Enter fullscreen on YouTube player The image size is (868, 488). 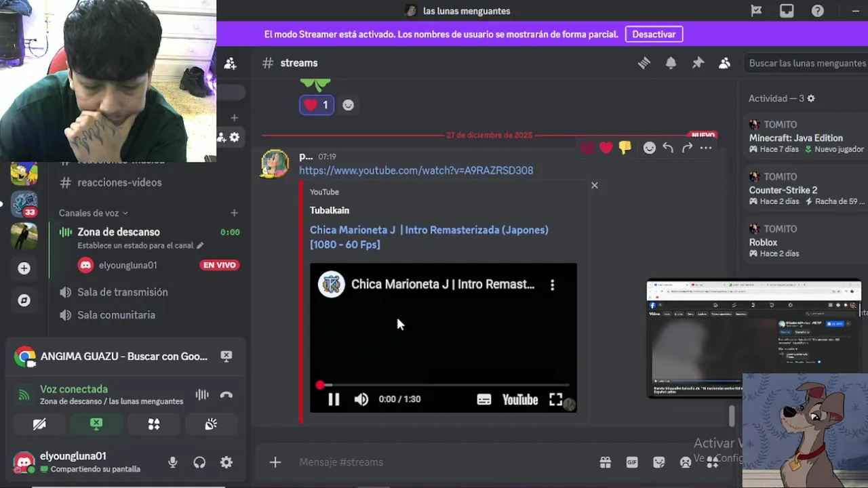point(555,399)
